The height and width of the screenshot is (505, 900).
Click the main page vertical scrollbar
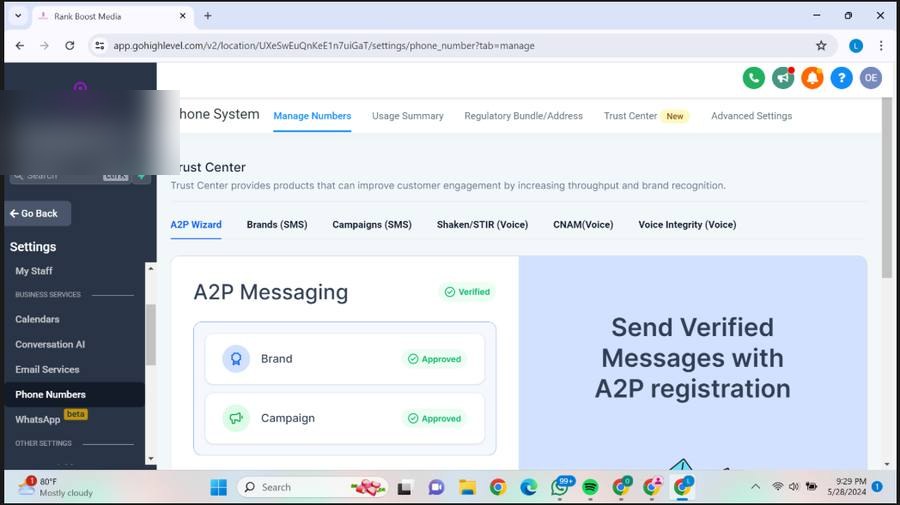(887, 188)
